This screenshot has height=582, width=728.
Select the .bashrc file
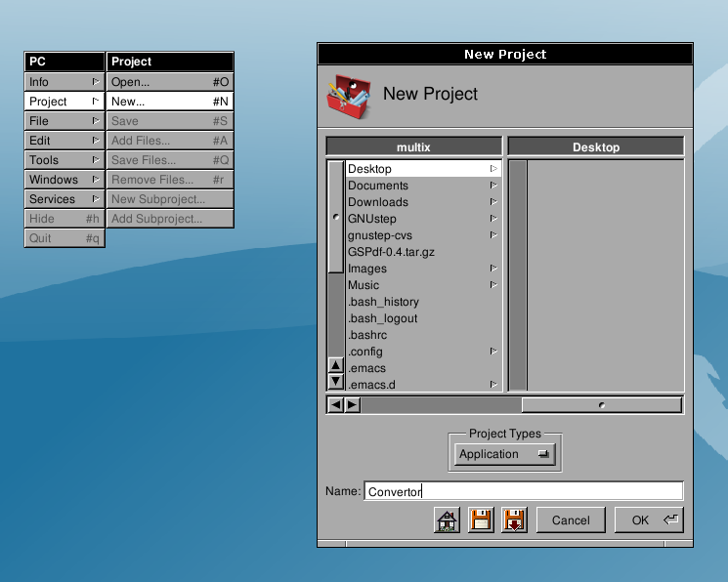tap(367, 335)
